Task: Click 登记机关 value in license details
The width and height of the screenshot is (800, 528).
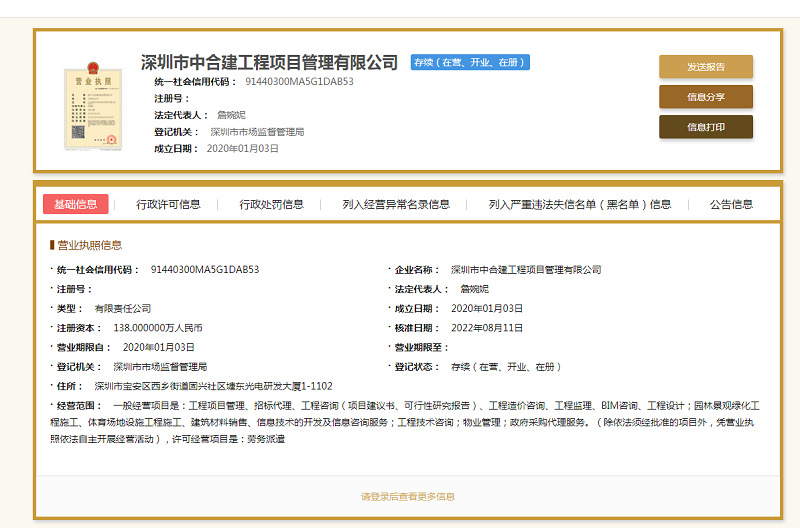Action: point(160,367)
